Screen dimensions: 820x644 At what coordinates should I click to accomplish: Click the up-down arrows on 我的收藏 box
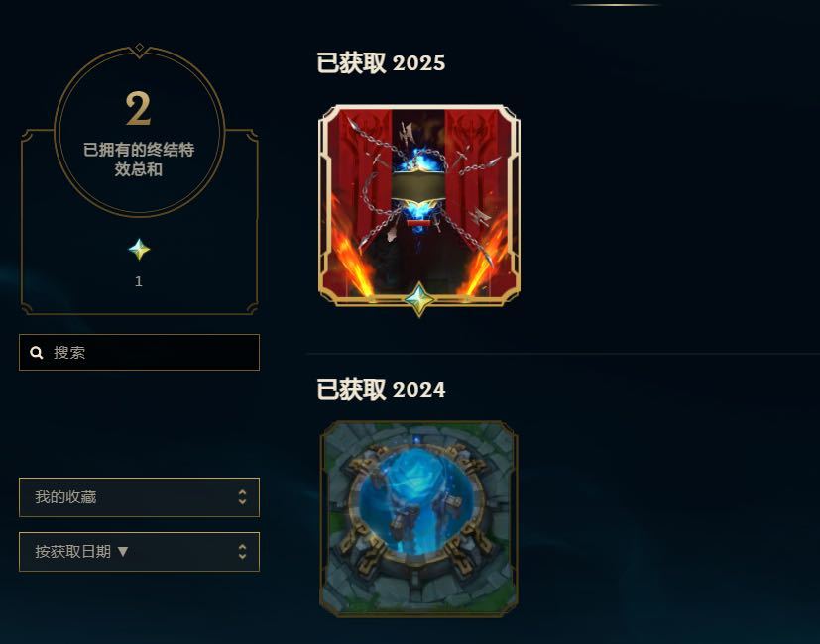(242, 497)
